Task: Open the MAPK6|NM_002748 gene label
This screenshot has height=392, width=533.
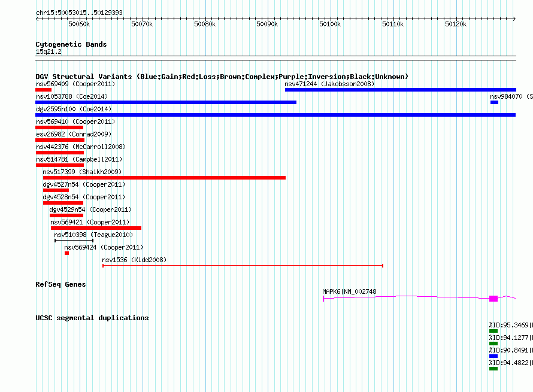Action: pyautogui.click(x=349, y=291)
